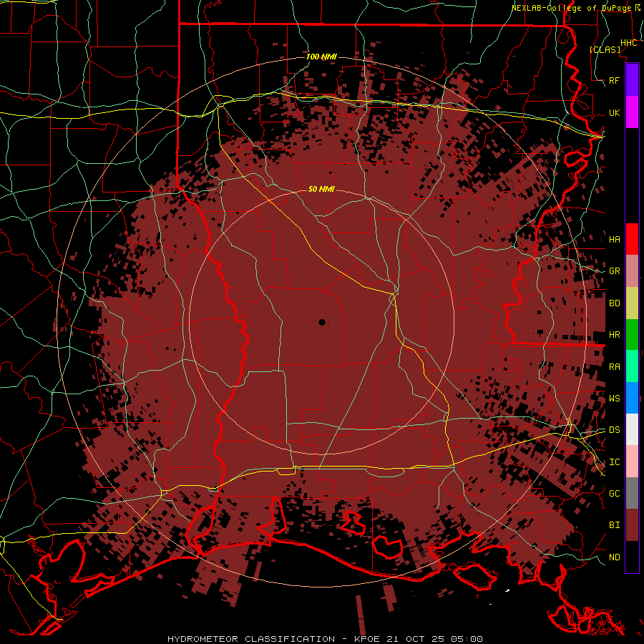Pick the dark green HR color swatch
644x644 pixels.
click(x=632, y=334)
